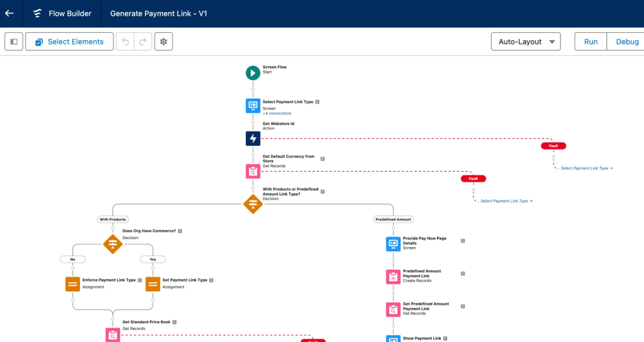The height and width of the screenshot is (342, 644).
Task: Click the Flow Builder title text
Action: (70, 14)
